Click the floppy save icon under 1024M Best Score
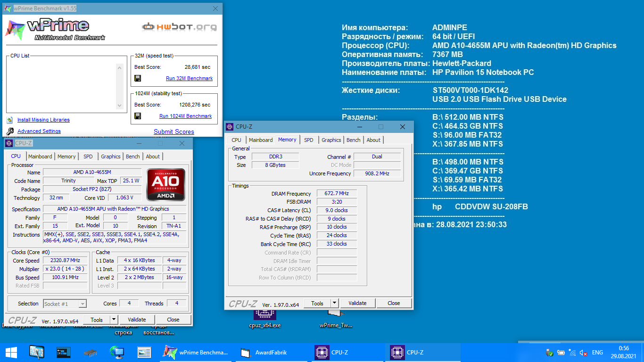 coord(138,116)
